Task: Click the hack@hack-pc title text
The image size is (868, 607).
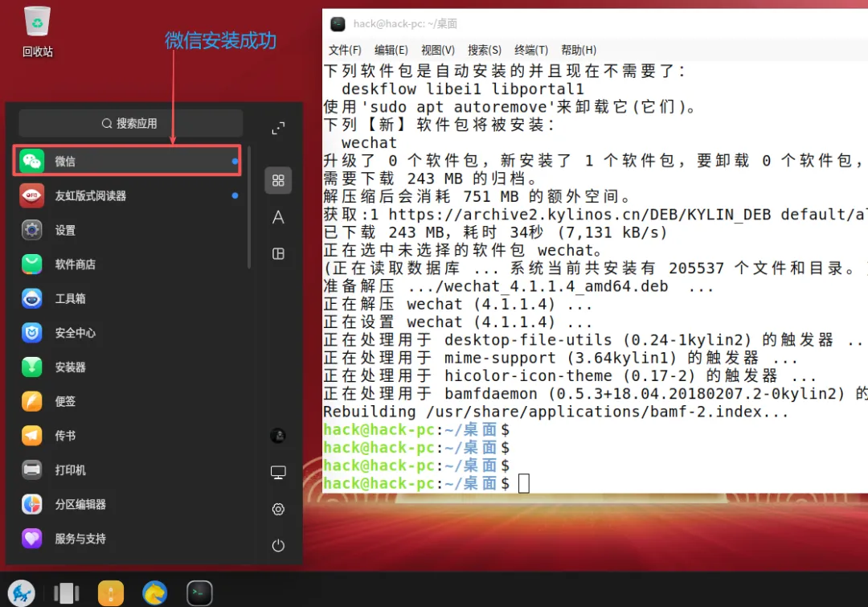Action: [x=405, y=24]
